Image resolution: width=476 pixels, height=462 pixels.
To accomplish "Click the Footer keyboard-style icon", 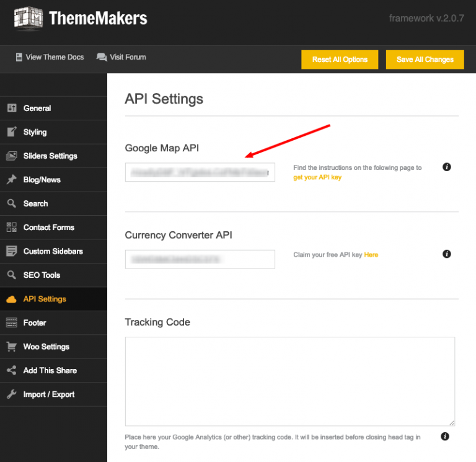I will [12, 322].
